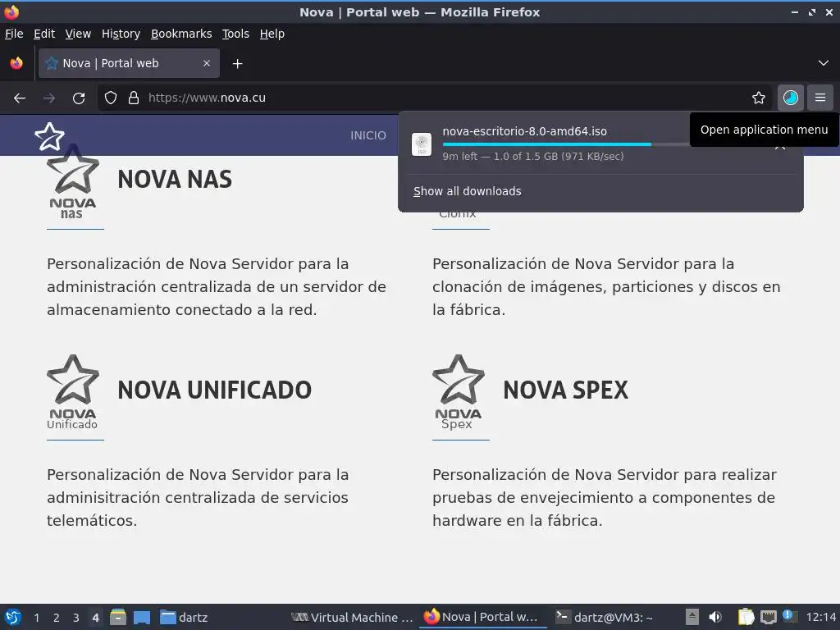Open the Edit menu

[44, 34]
